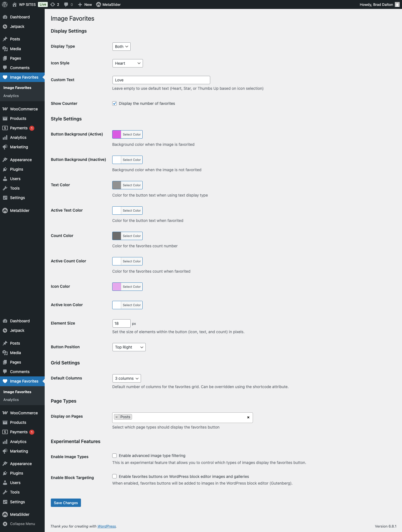Open Howdy, Brad Dalton account menu
The image size is (402, 532).
click(376, 4)
